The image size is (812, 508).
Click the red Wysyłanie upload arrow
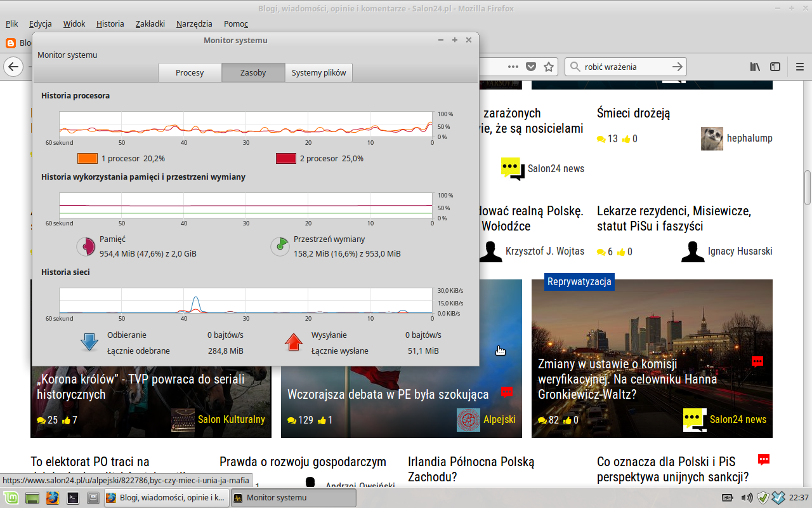pyautogui.click(x=294, y=342)
